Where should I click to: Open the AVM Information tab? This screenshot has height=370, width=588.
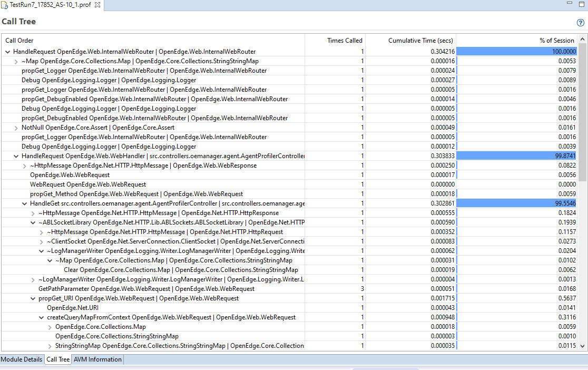point(97,359)
